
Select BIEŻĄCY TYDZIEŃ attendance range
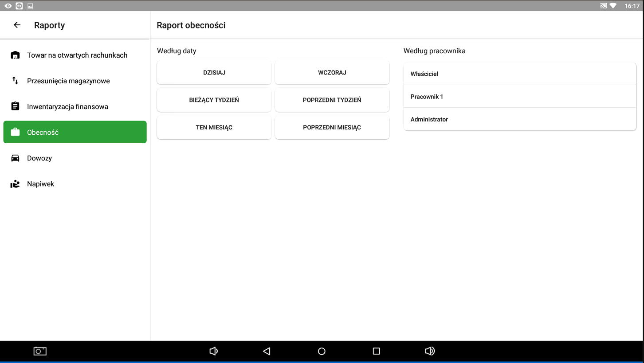tap(214, 100)
